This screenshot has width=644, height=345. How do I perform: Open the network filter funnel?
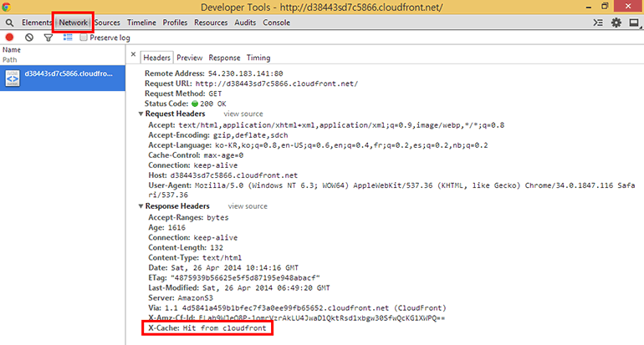[x=48, y=38]
